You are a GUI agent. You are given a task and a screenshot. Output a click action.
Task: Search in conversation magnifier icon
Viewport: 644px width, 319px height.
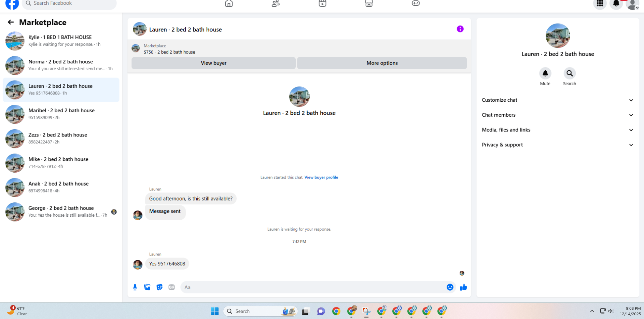570,73
